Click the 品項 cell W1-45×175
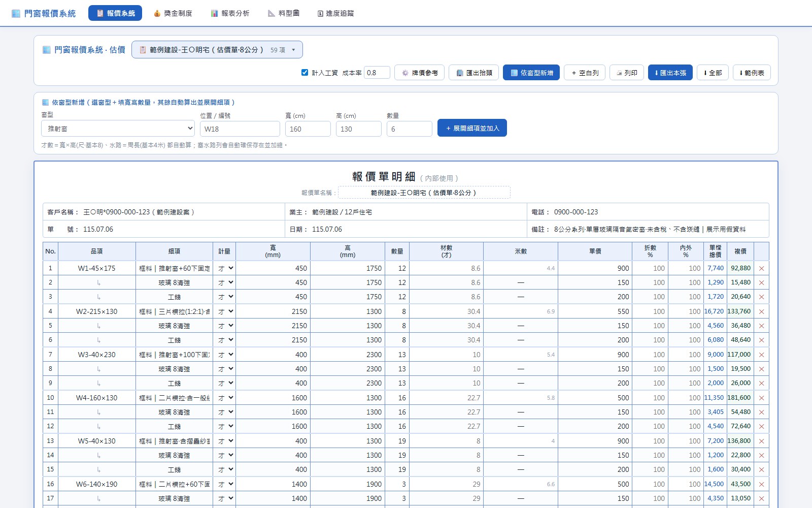Image resolution: width=812 pixels, height=508 pixels. pyautogui.click(x=96, y=268)
